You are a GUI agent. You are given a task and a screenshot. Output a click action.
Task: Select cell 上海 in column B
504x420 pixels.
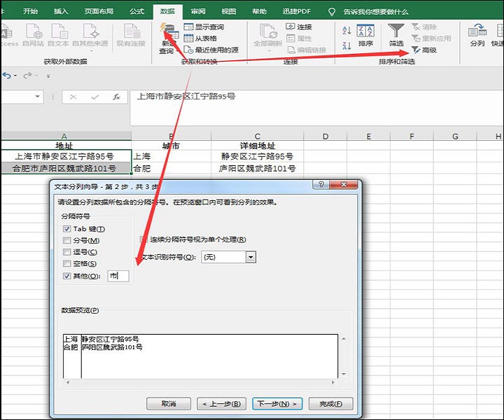[171, 157]
